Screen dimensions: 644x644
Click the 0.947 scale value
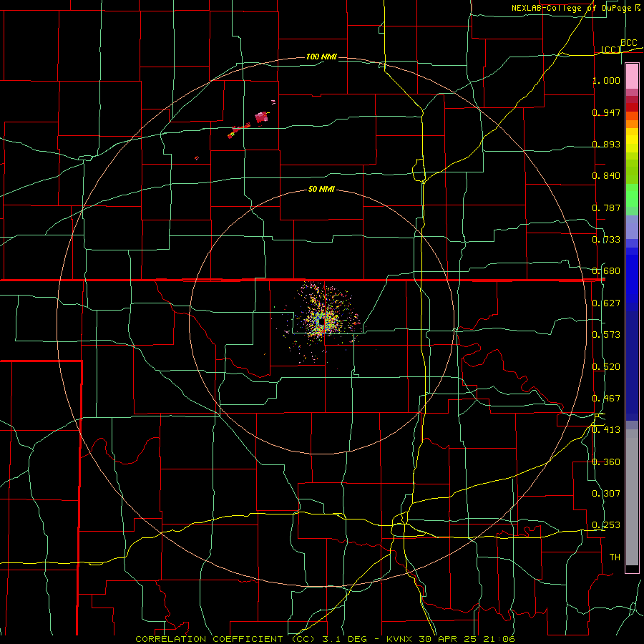tap(606, 112)
